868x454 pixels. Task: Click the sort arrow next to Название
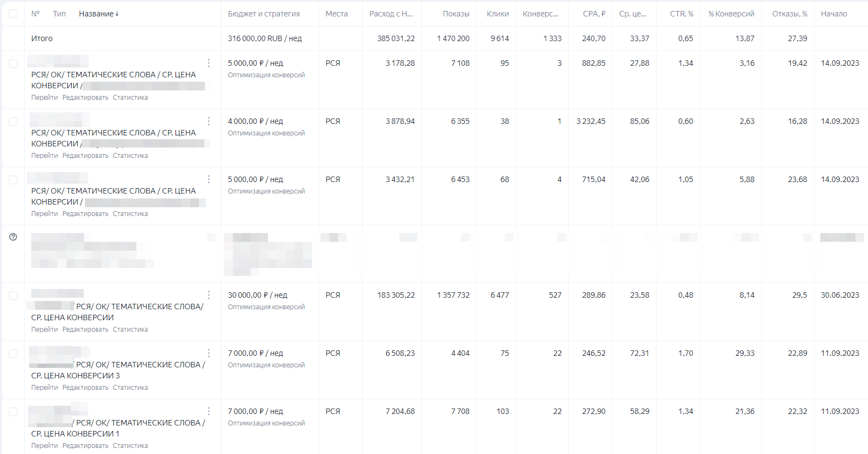point(117,14)
